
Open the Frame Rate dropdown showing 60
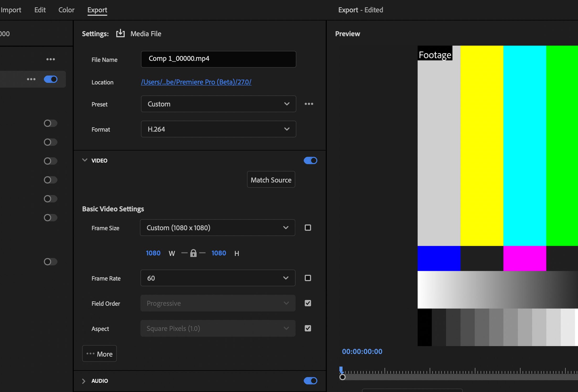pos(218,278)
